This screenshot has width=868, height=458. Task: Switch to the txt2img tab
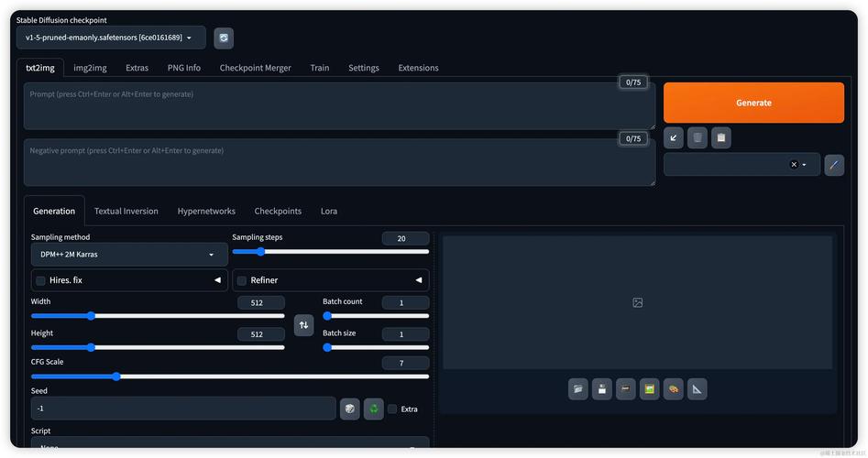[40, 68]
